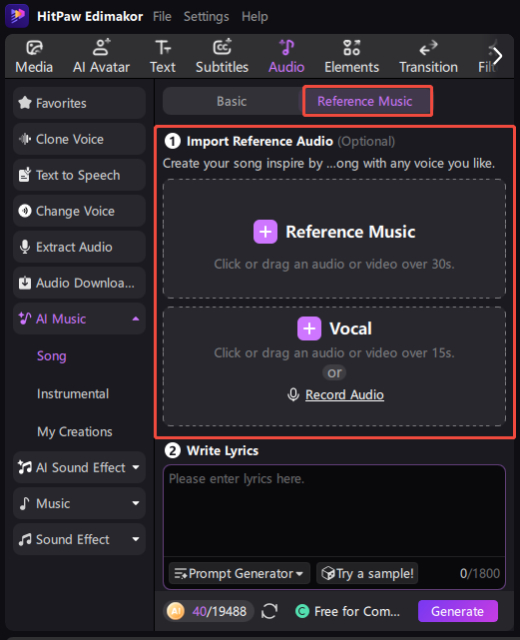Expand the AI Sound Effect section
This screenshot has width=520, height=640.
click(x=136, y=467)
